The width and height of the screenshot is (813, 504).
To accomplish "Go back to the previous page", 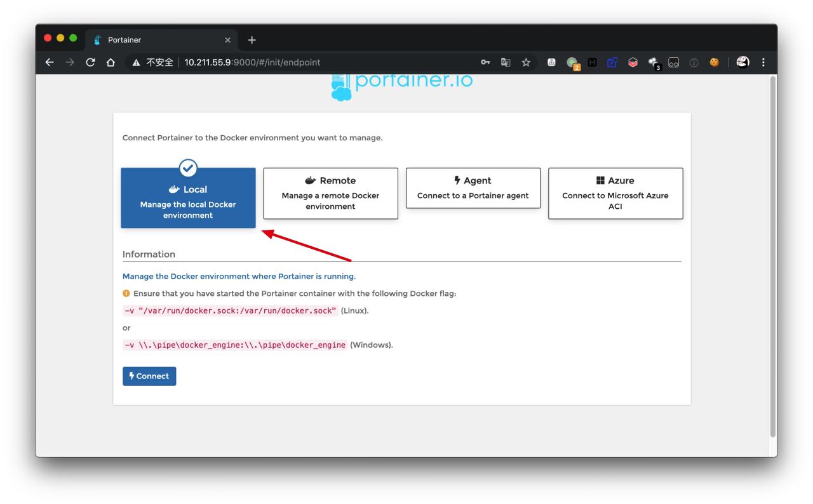I will click(50, 62).
